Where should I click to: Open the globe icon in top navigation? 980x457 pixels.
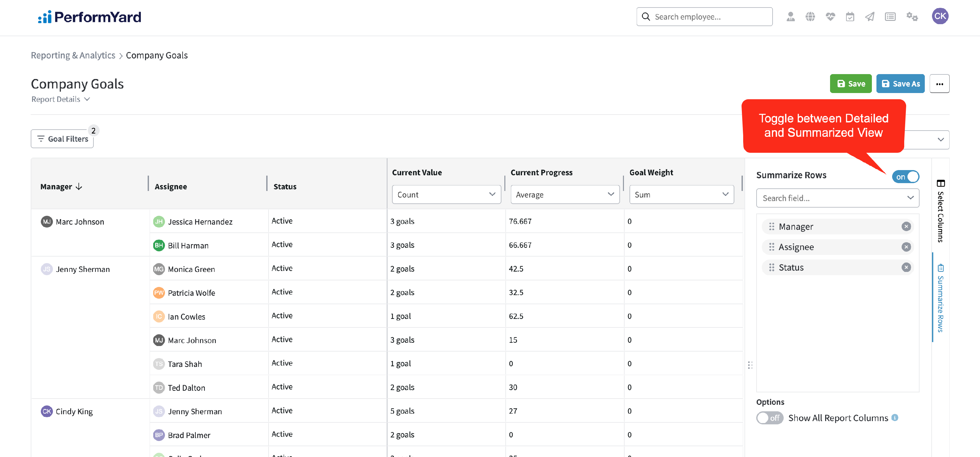click(x=810, y=17)
